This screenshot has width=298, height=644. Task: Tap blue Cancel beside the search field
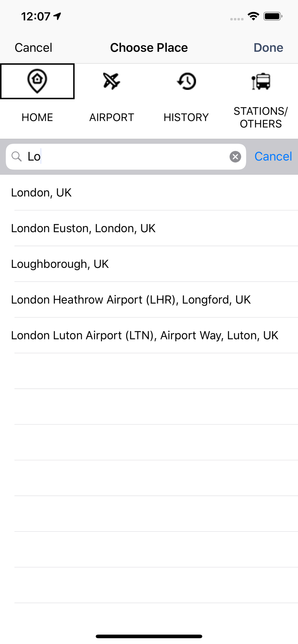click(x=273, y=156)
